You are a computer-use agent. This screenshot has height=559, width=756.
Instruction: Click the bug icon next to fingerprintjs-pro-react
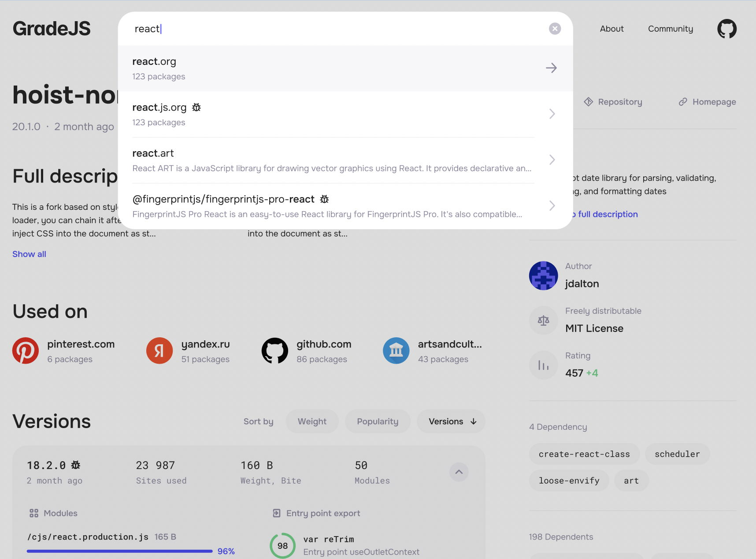pos(324,199)
